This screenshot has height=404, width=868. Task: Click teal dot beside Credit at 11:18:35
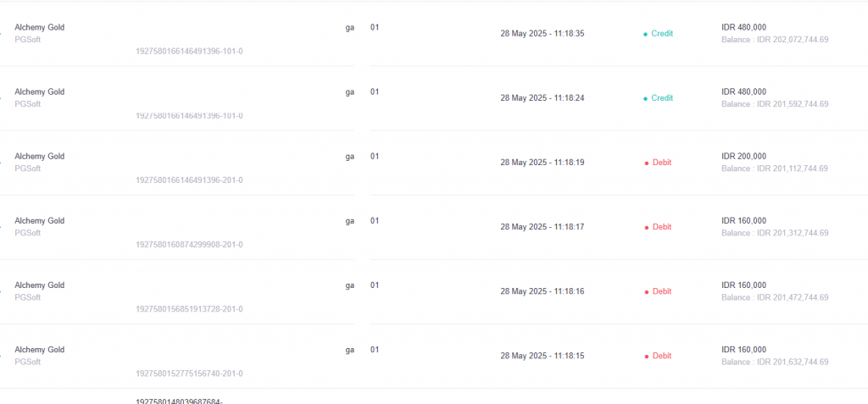[645, 35]
